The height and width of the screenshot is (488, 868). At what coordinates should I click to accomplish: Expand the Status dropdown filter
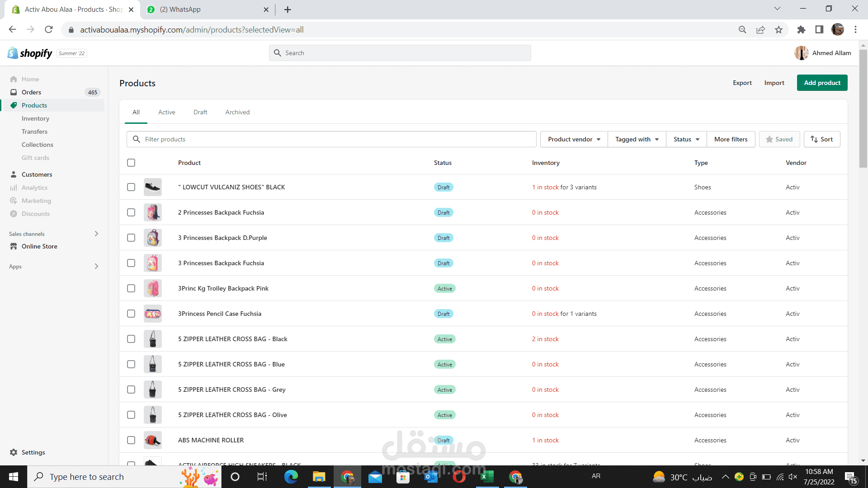click(685, 139)
